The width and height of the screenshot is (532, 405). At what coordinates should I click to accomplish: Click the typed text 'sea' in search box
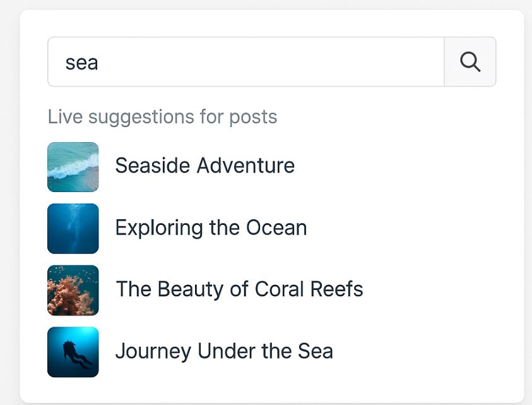(x=81, y=63)
